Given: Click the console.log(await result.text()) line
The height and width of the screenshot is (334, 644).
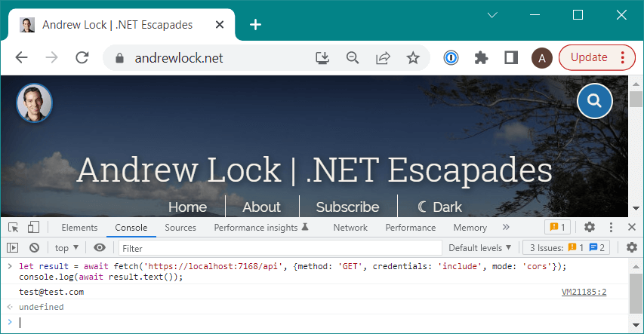Looking at the screenshot, I should coord(100,277).
